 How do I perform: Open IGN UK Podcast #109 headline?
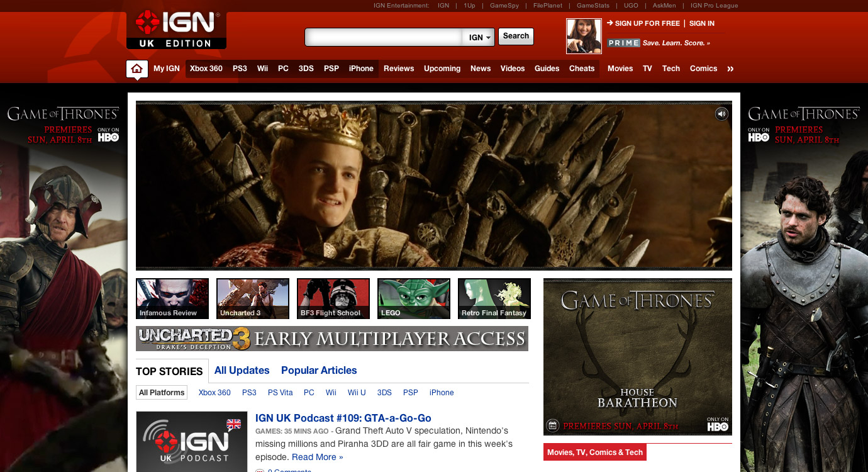pyautogui.click(x=343, y=418)
